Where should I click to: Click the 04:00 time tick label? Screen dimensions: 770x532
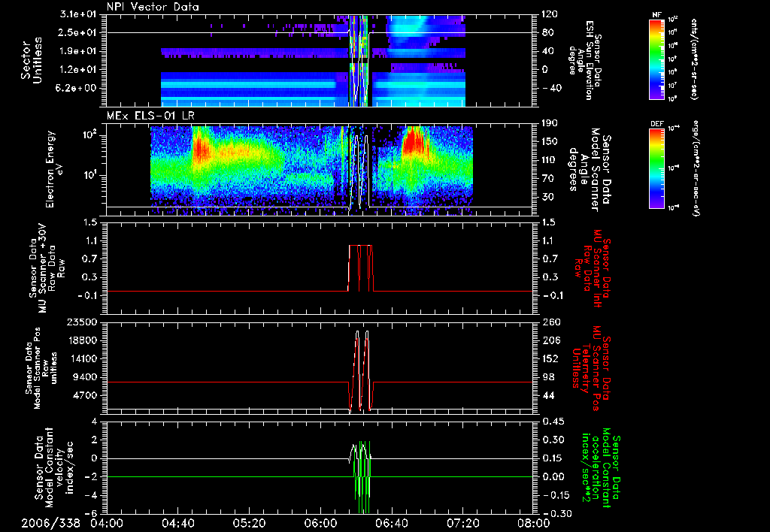point(107,523)
